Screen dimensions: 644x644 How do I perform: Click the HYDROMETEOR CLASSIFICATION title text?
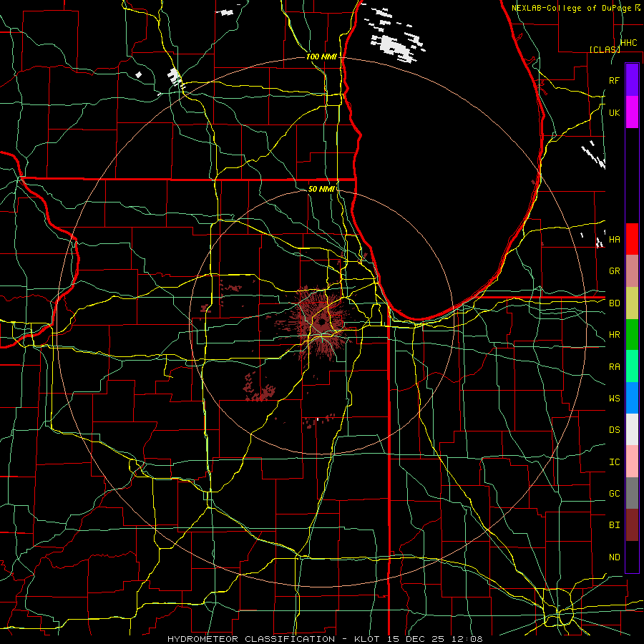[x=251, y=639]
